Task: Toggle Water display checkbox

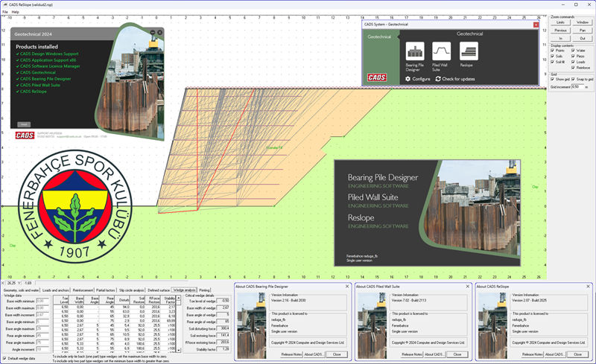Action: click(x=573, y=50)
